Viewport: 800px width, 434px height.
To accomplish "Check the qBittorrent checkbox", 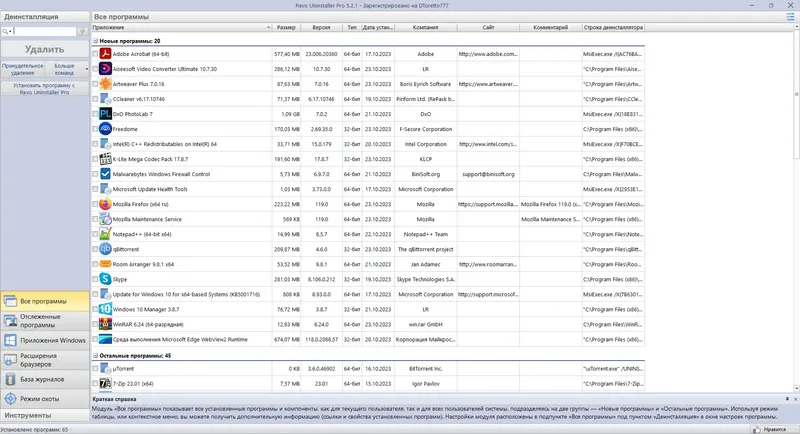I will coord(95,249).
